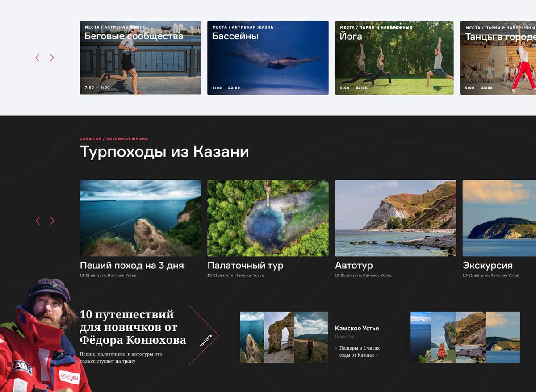The width and height of the screenshot is (536, 392).
Task: Click the 7:00 — 8:00 time on running card
Action: coord(97,88)
